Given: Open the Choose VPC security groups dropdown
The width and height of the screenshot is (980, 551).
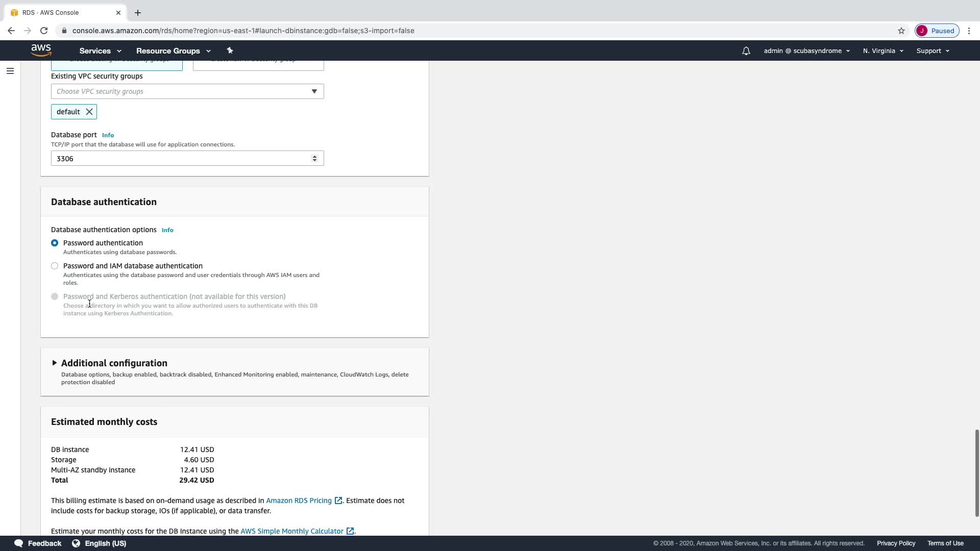Looking at the screenshot, I should 187,91.
